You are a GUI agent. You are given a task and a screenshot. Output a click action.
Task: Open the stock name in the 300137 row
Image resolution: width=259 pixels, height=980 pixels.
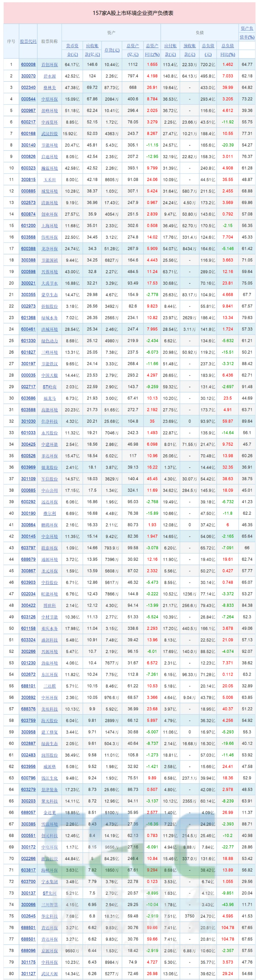point(49,893)
